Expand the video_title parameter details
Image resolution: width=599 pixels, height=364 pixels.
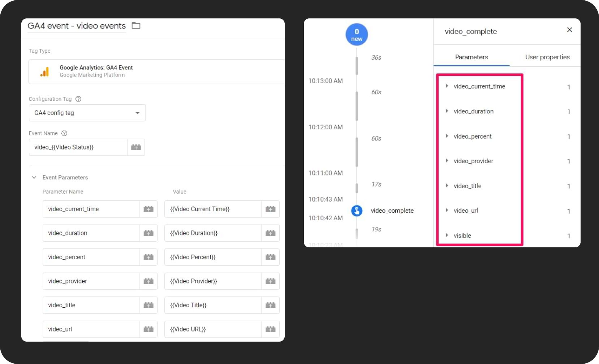447,186
